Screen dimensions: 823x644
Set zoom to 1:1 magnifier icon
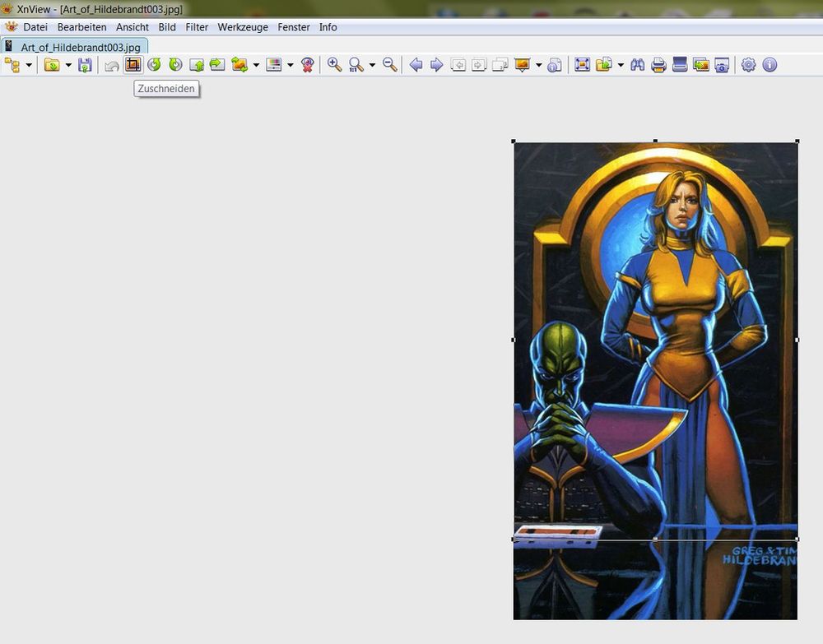[356, 65]
